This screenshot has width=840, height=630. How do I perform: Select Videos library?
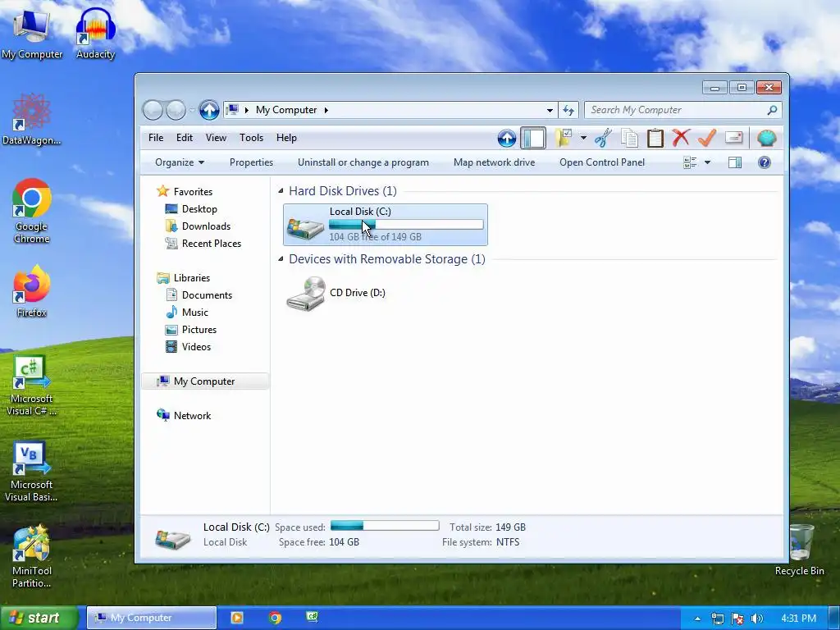(x=197, y=347)
